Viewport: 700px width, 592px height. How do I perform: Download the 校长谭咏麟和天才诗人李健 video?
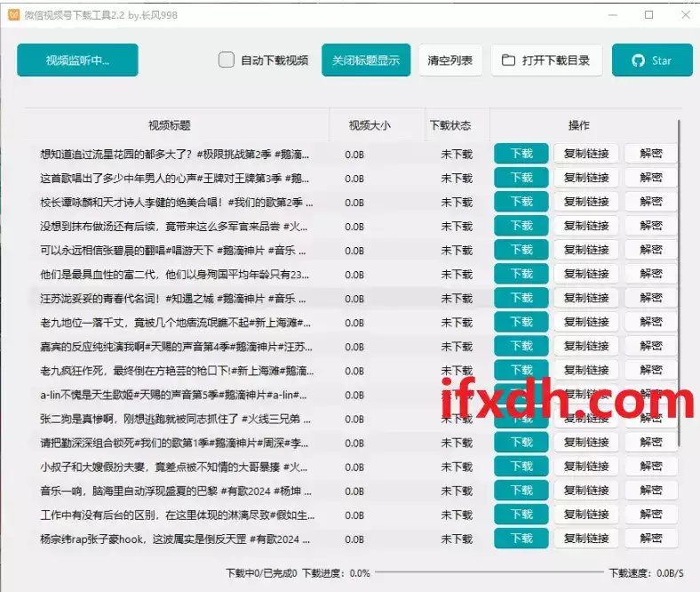coord(521,202)
